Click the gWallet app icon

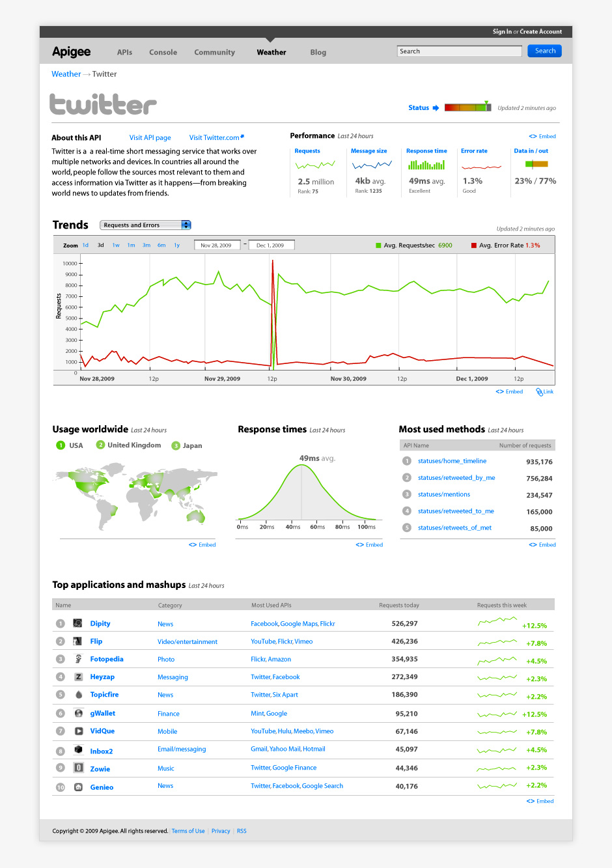[78, 713]
